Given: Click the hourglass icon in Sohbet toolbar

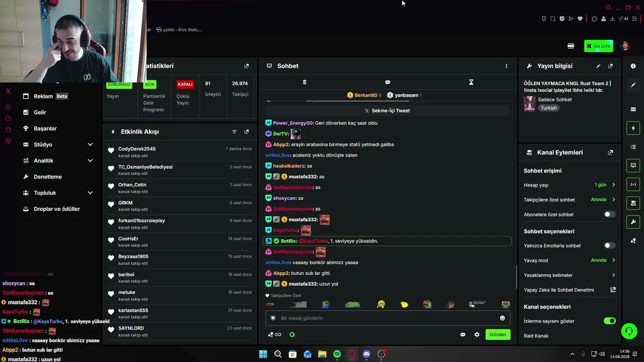Looking at the screenshot, I should [471, 82].
